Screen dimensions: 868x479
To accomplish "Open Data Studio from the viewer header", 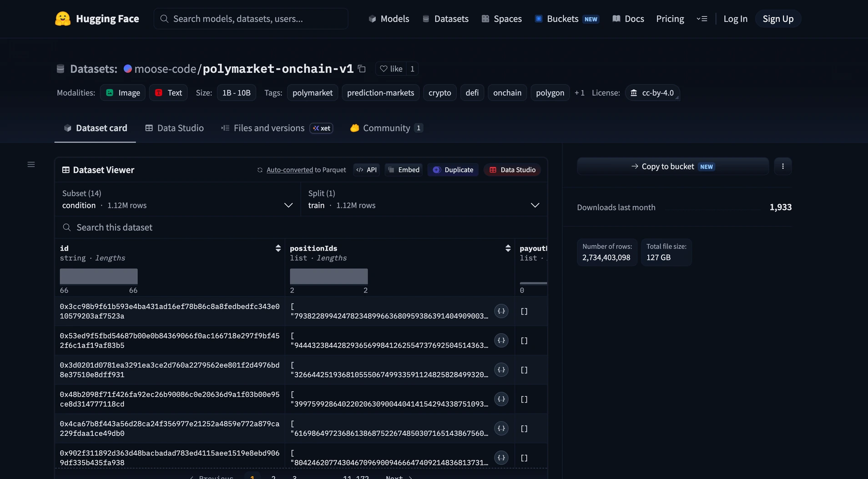I will click(512, 170).
